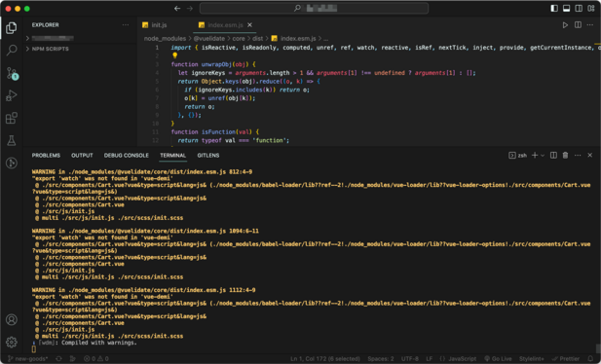Open the Extensions view

click(12, 118)
